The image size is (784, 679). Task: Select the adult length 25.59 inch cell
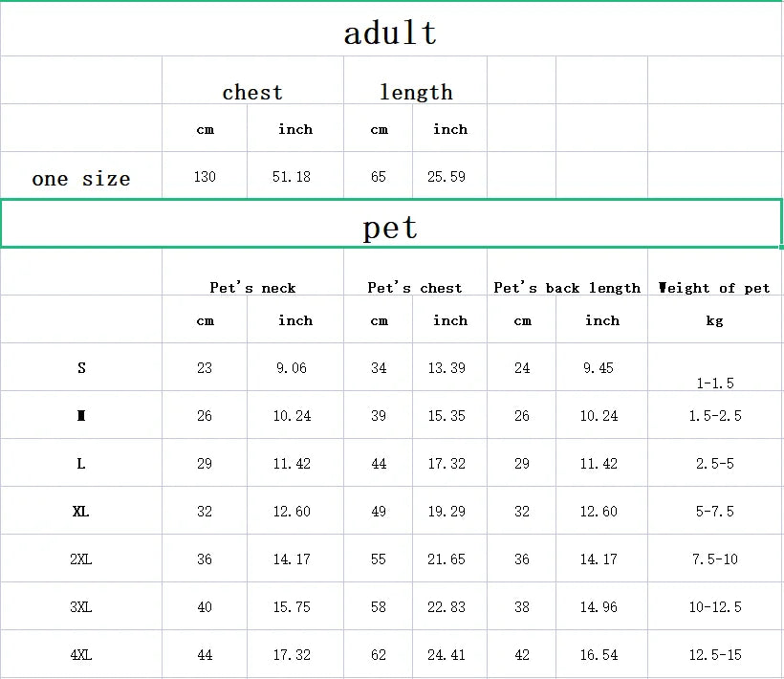coord(449,177)
